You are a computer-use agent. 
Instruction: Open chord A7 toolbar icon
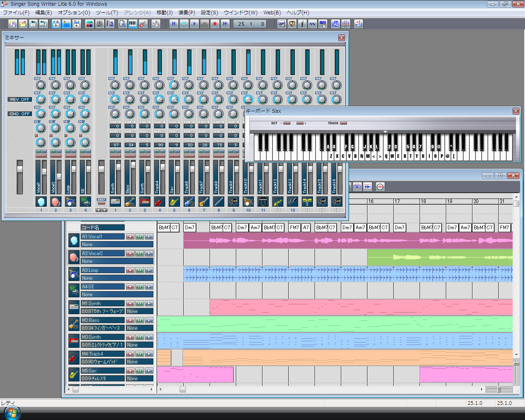[292, 24]
